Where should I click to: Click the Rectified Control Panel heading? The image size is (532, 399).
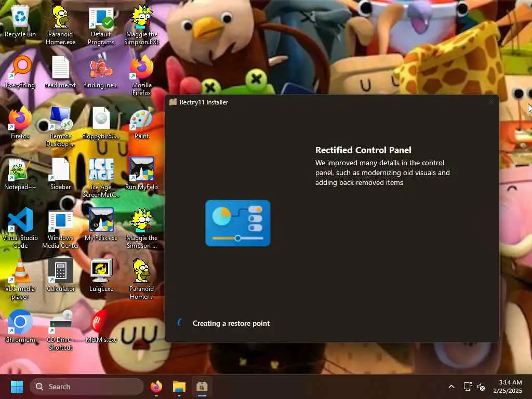(x=363, y=150)
